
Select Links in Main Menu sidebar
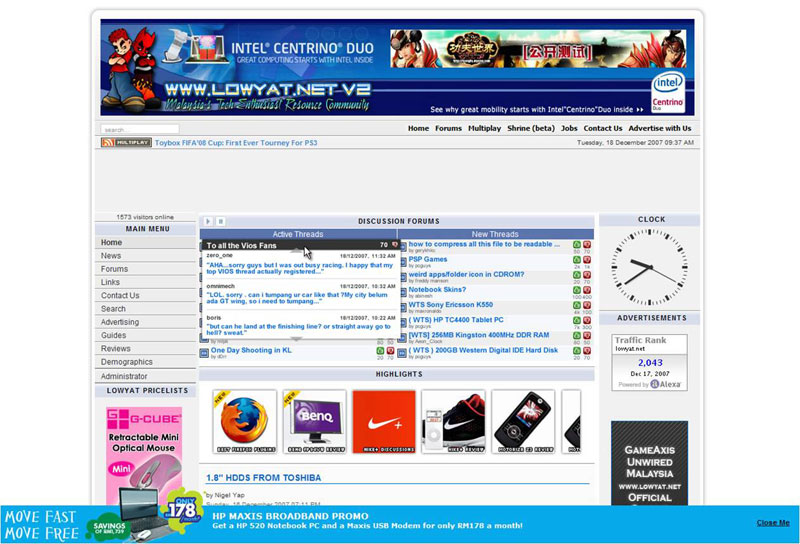click(145, 282)
